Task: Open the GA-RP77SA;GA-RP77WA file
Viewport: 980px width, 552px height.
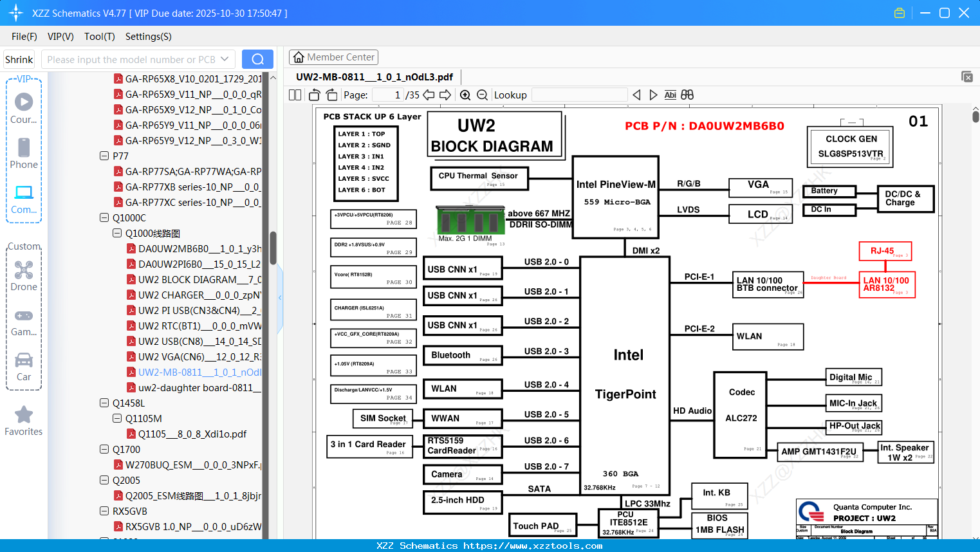Action: pos(188,171)
